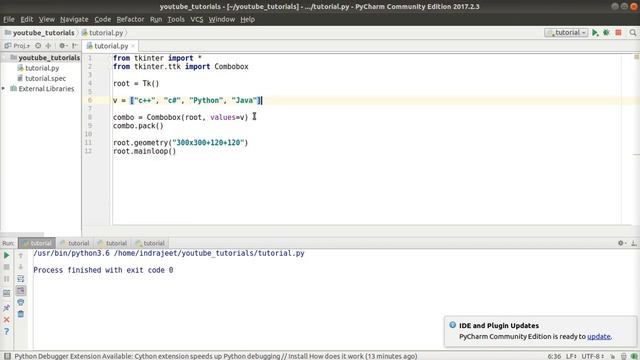The width and height of the screenshot is (640, 360).
Task: Click the Python Debugger Extension status bar message
Action: point(216,356)
